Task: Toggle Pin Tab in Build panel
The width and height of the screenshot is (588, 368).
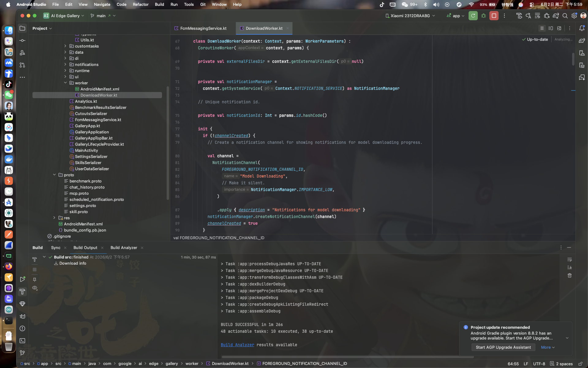Action: click(35, 280)
